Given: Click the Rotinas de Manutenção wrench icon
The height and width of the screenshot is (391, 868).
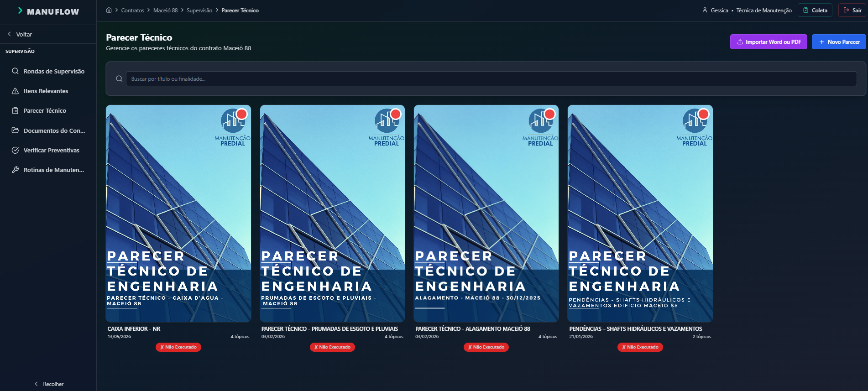Looking at the screenshot, I should click(15, 170).
